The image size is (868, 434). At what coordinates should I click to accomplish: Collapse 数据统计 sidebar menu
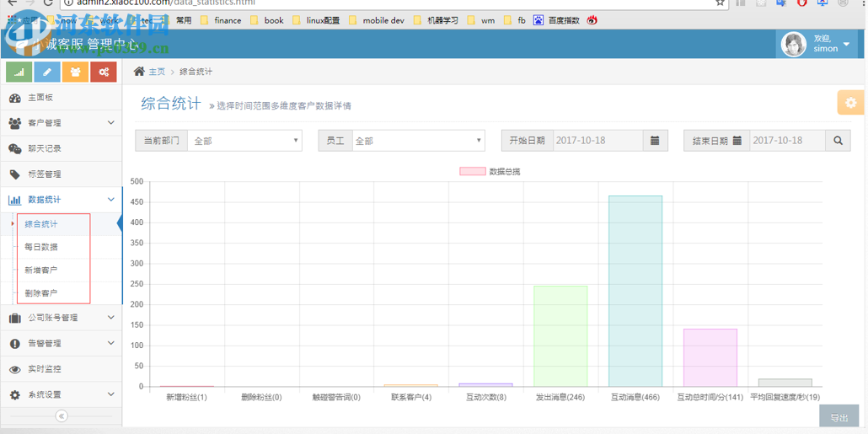(61, 200)
